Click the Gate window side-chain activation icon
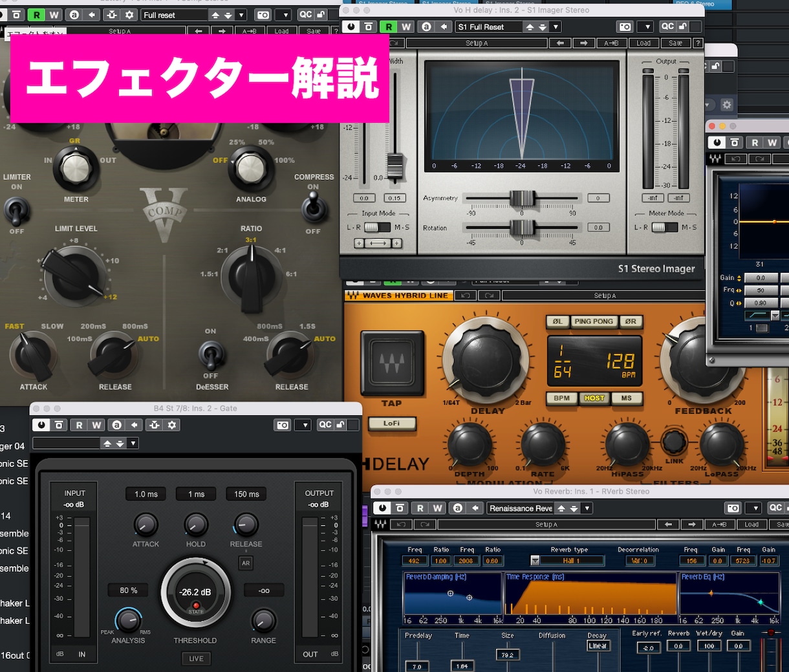Viewport: 789px width, 672px height. 154,425
